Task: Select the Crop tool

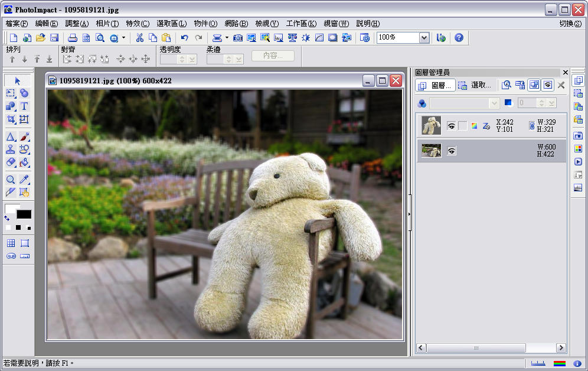Action: (x=11, y=120)
